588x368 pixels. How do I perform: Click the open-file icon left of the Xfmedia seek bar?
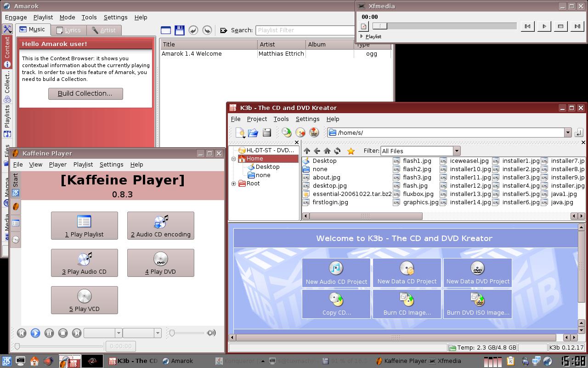click(x=364, y=27)
